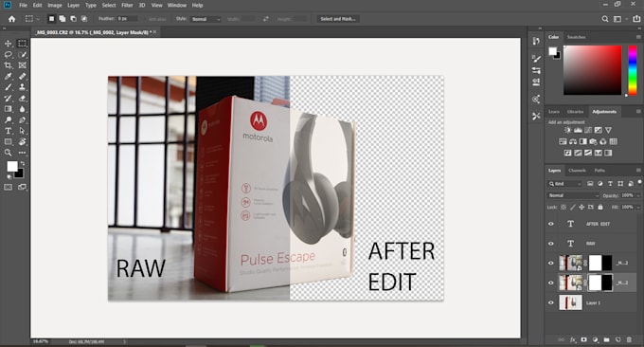The height and width of the screenshot is (347, 644).
Task: Open the Color panel options menu
Action: (x=638, y=37)
